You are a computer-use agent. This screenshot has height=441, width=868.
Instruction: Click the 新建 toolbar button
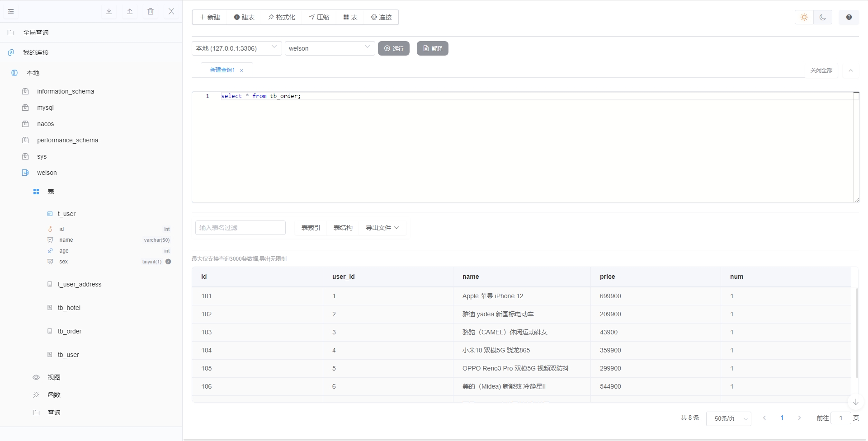pos(210,17)
